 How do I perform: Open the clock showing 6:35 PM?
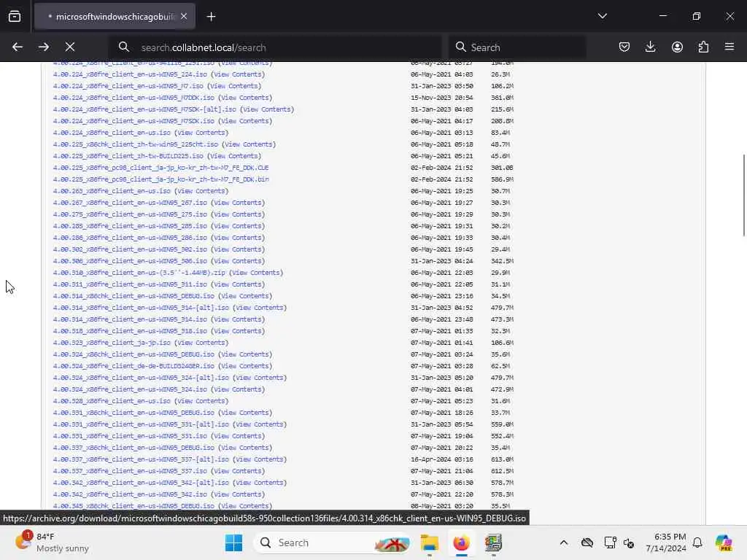pyautogui.click(x=666, y=542)
